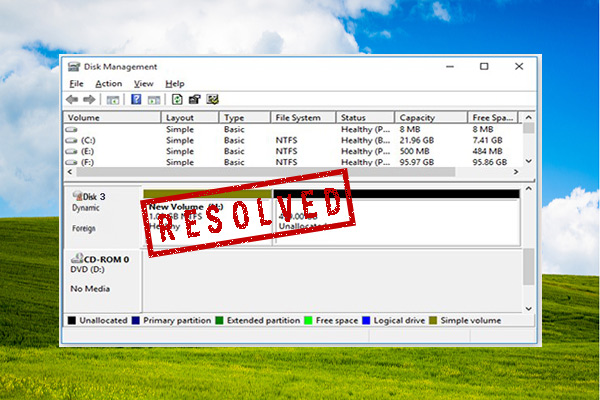Maximize the Disk Management window
Screen dimensions: 600x400
click(484, 67)
